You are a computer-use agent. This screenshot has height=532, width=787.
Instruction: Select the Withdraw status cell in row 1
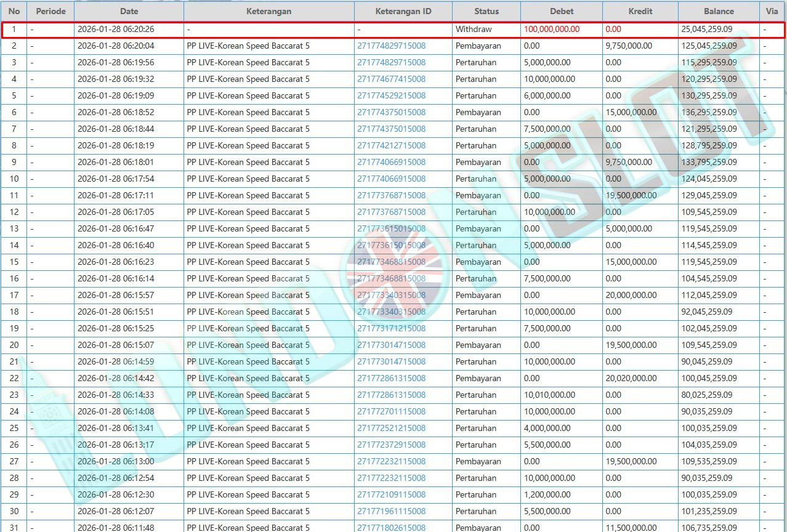474,29
